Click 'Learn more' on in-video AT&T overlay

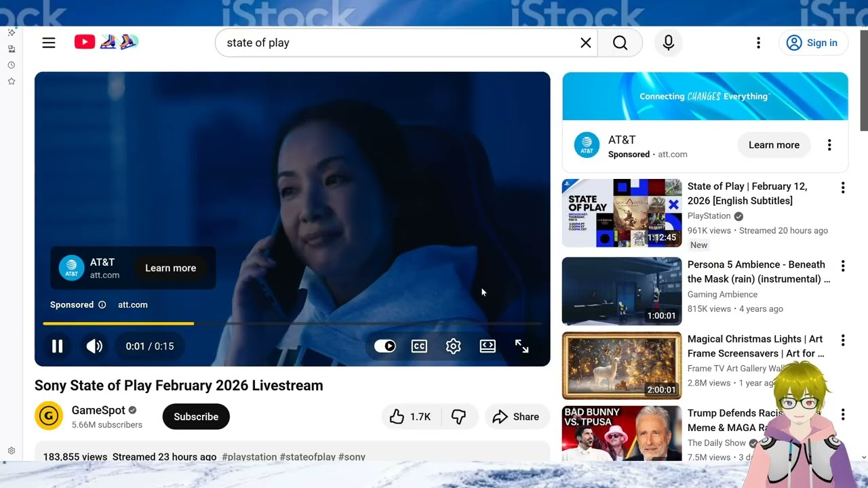(x=170, y=268)
